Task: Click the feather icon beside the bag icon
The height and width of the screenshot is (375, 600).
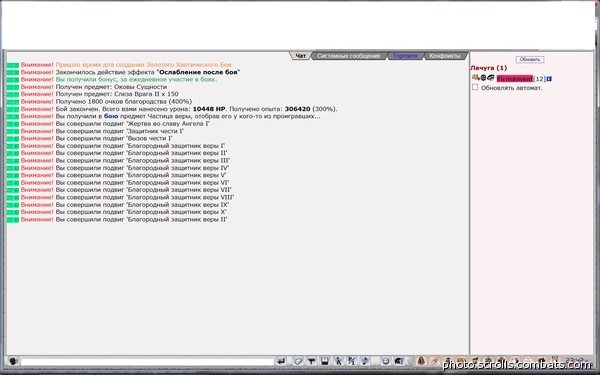Action: coord(434,361)
